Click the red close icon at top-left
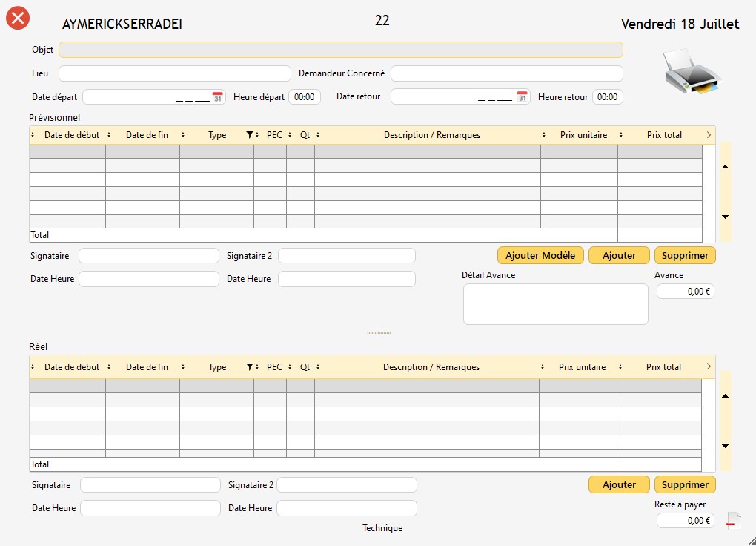 pyautogui.click(x=17, y=18)
